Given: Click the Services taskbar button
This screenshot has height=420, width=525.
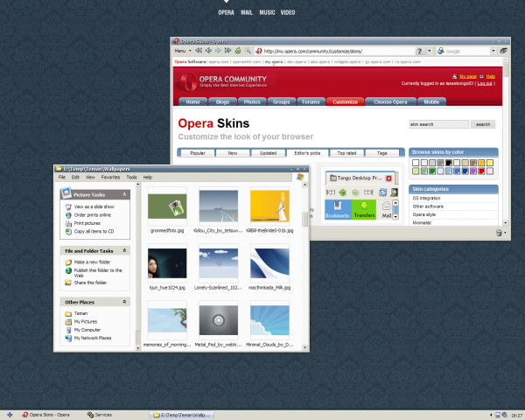Looking at the screenshot, I should 100,415.
